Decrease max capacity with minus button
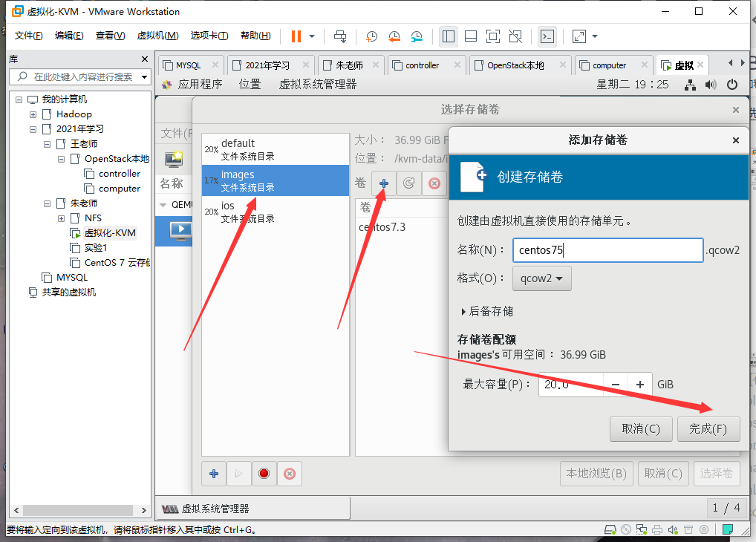756x542 pixels. tap(615, 385)
